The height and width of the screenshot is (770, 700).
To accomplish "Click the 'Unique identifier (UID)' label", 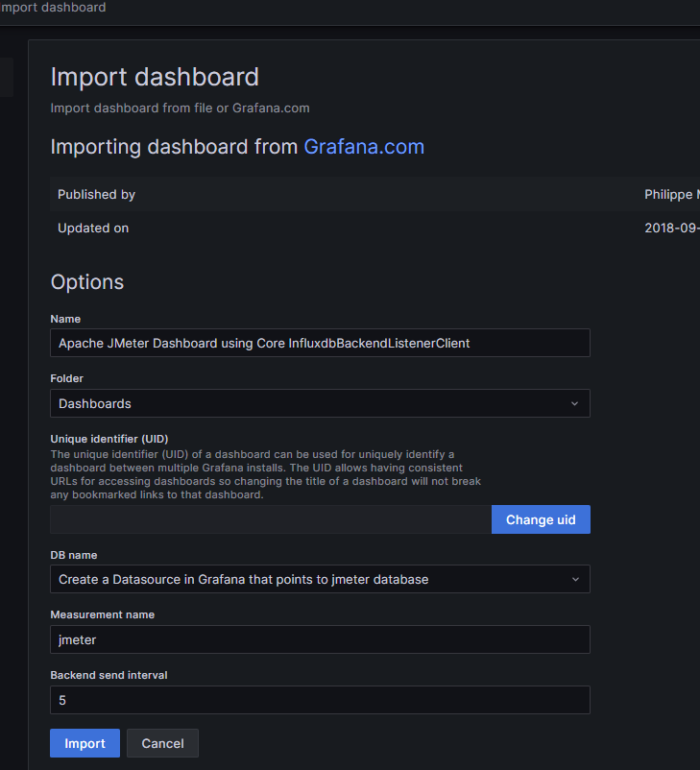I will [109, 439].
